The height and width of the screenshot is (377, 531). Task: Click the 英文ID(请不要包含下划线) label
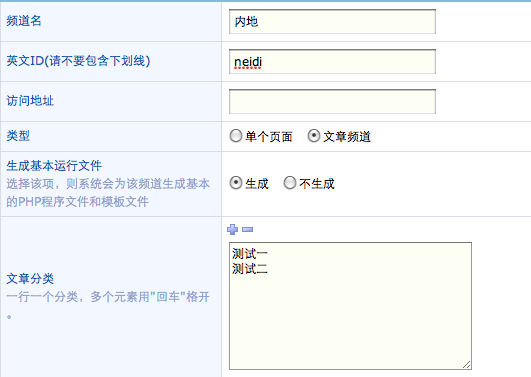click(x=78, y=61)
